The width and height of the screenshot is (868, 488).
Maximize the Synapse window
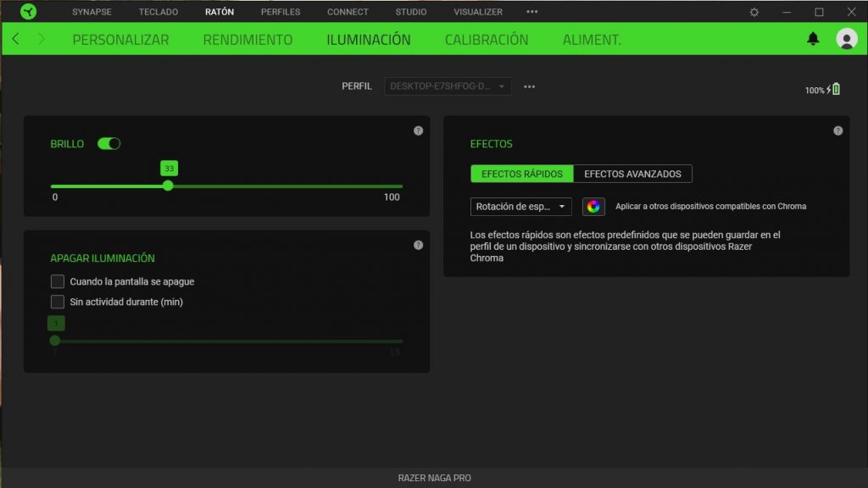click(x=819, y=12)
